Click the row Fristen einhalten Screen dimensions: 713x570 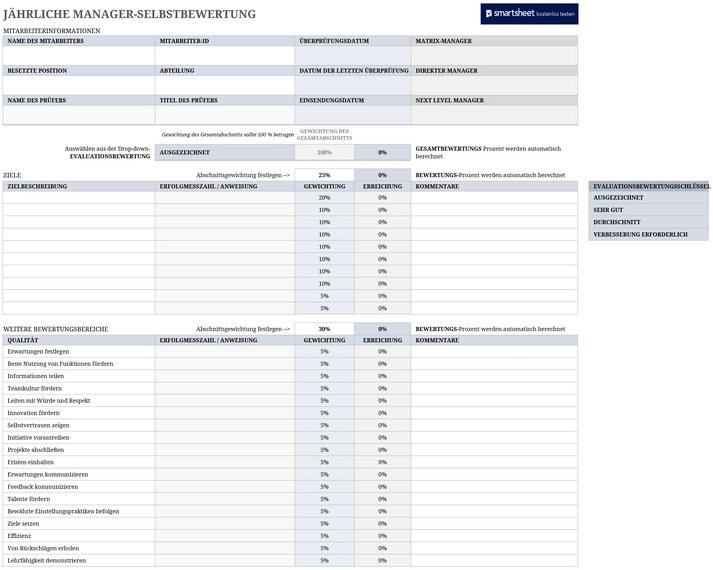290,462
